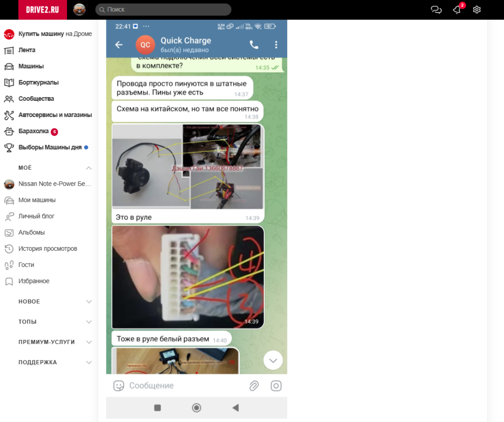Click the back arrow in chat header

(119, 45)
